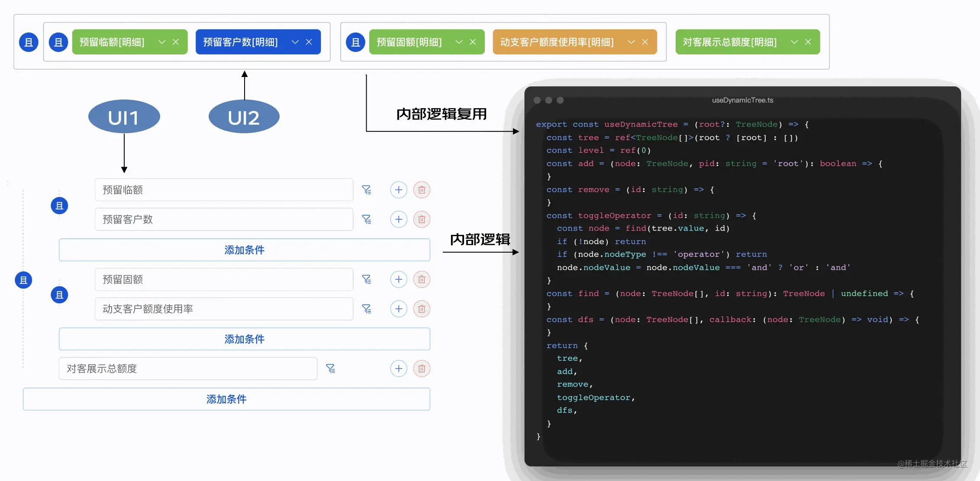
Task: Click the 'const toggleOperator' code line
Action: 651,215
